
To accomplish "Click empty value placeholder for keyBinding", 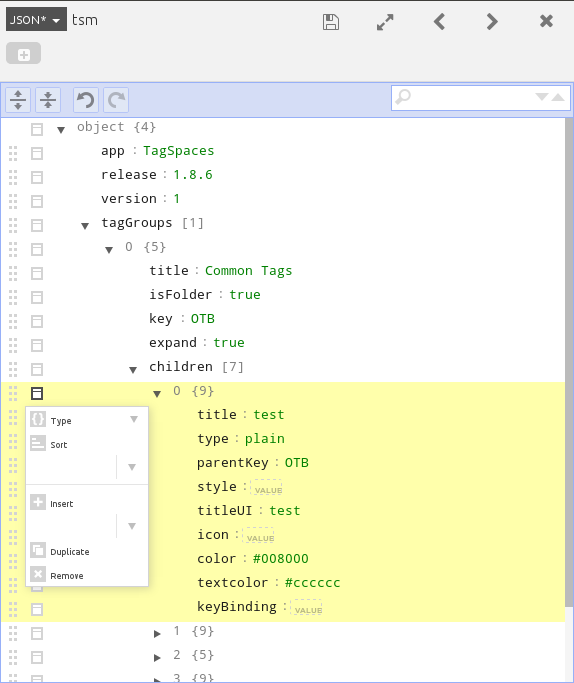I will pos(306,607).
